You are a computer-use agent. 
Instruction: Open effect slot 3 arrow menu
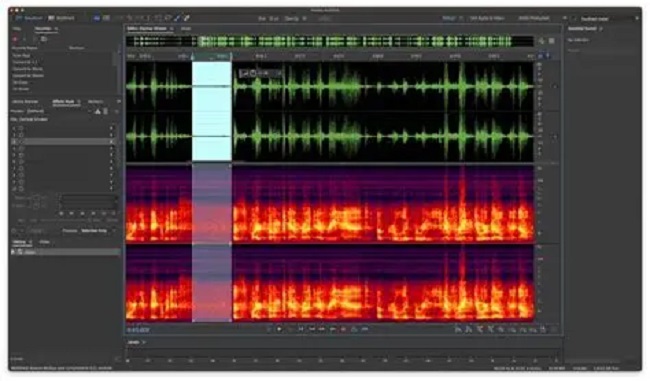[112, 142]
